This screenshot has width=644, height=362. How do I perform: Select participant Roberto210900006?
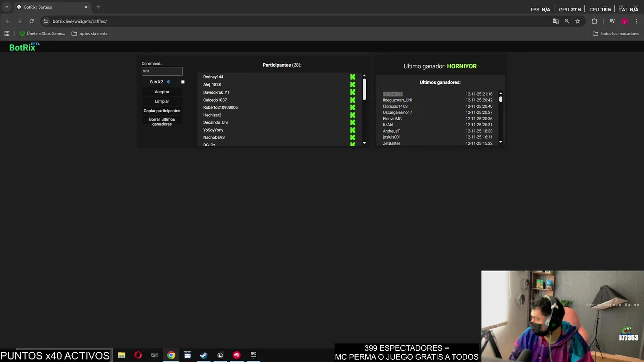pos(220,107)
